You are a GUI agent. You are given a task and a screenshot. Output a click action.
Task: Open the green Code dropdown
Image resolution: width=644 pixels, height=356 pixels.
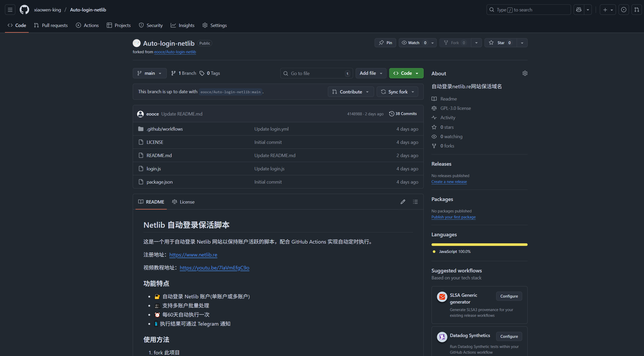(406, 73)
